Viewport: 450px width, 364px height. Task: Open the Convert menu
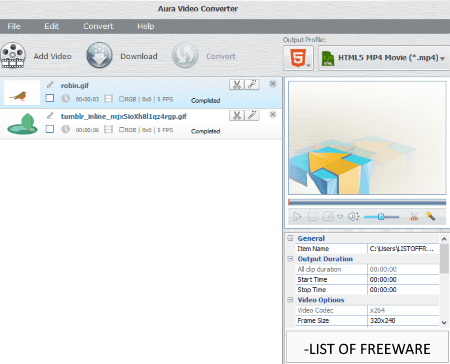coord(98,26)
